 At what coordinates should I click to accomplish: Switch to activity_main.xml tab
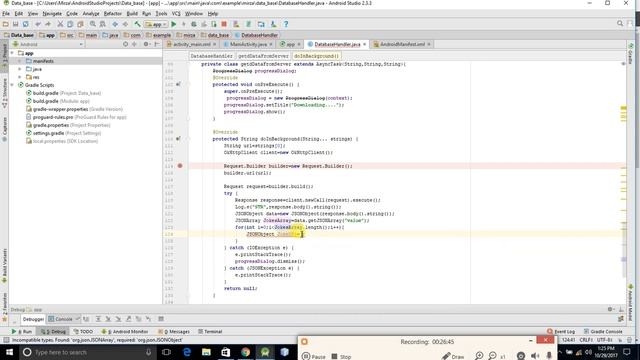tap(192, 44)
